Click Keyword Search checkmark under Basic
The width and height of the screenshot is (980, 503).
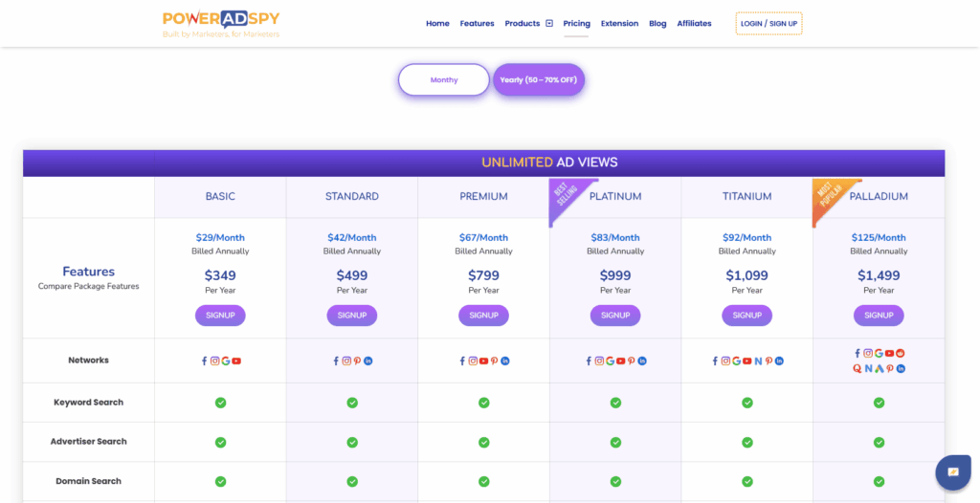pos(221,403)
